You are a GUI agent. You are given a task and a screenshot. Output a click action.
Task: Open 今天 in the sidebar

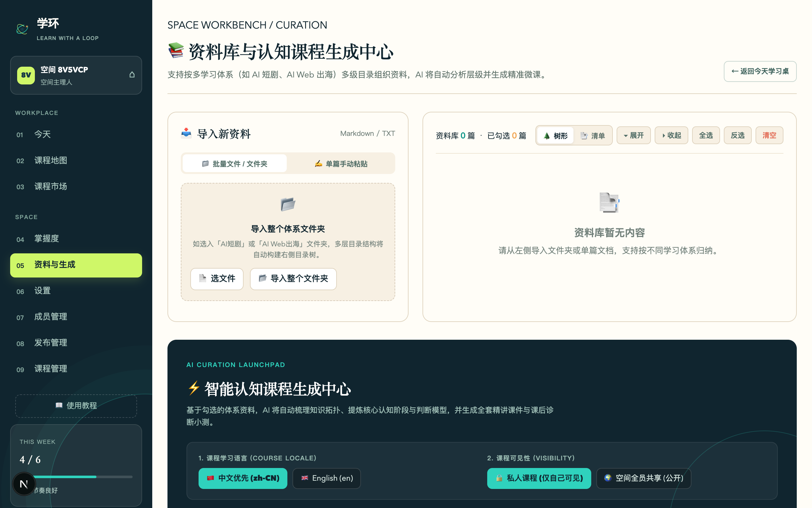click(x=76, y=134)
